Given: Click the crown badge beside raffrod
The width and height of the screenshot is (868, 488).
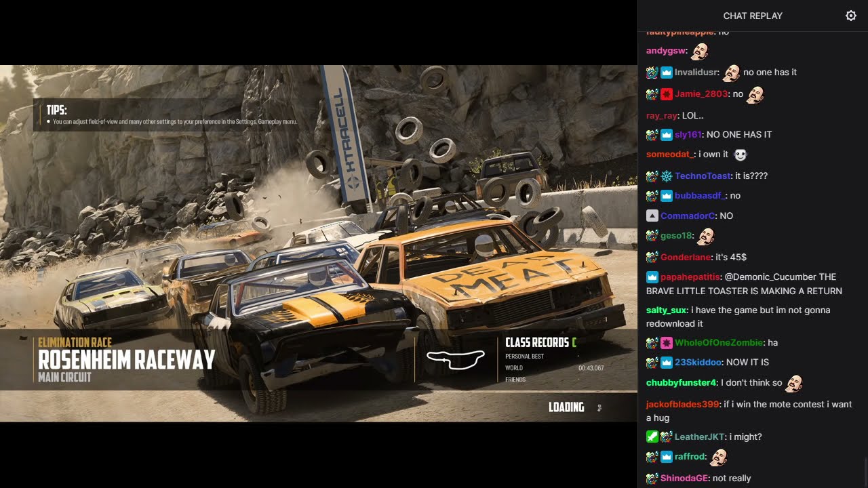Looking at the screenshot, I should point(666,457).
